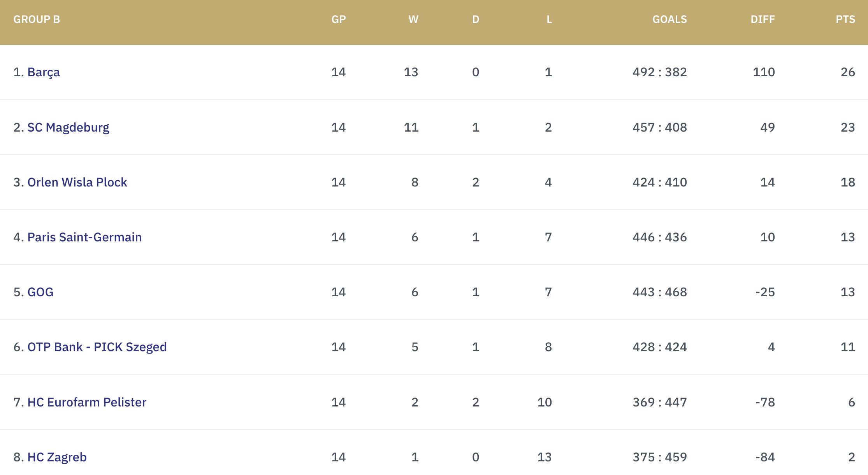Open the OTP Bank - PICK Szeged link
868x475 pixels.
(x=97, y=347)
